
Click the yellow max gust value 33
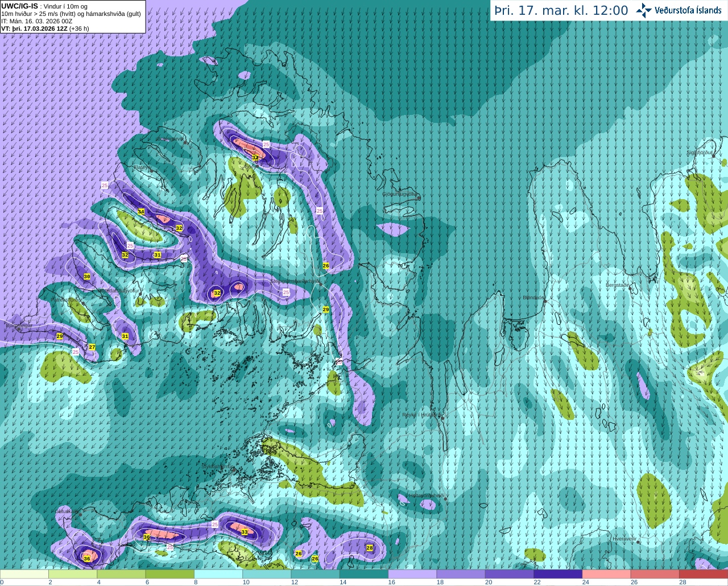click(245, 532)
